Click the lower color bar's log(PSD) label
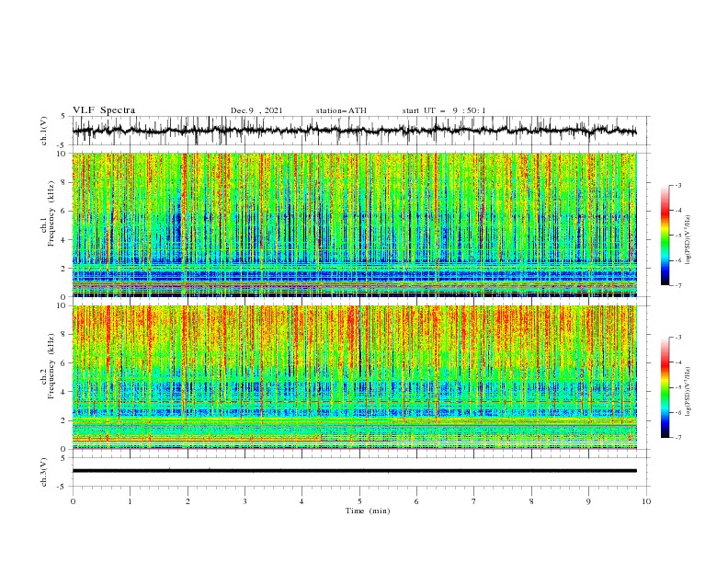 coord(688,392)
